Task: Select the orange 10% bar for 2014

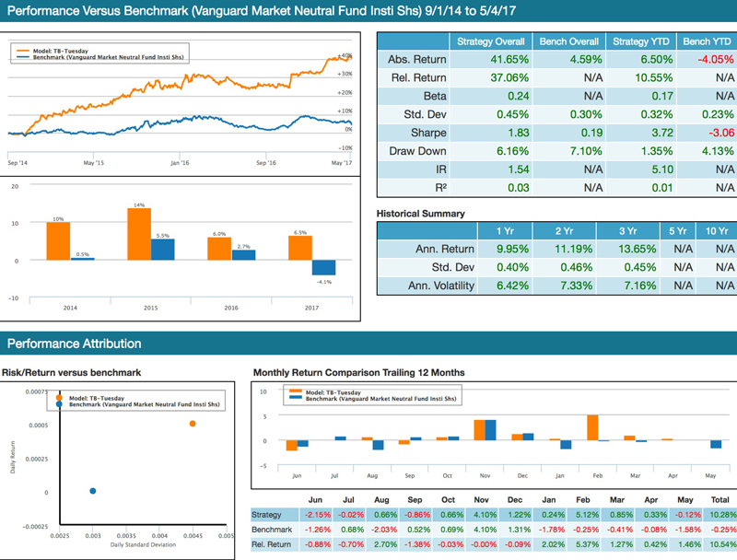Action: pos(58,241)
